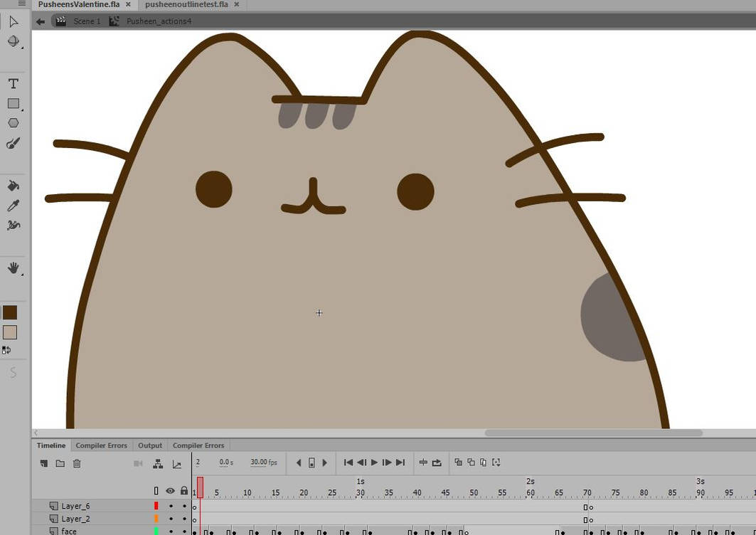Create a new layer in timeline
Image resolution: width=756 pixels, height=535 pixels.
point(44,464)
